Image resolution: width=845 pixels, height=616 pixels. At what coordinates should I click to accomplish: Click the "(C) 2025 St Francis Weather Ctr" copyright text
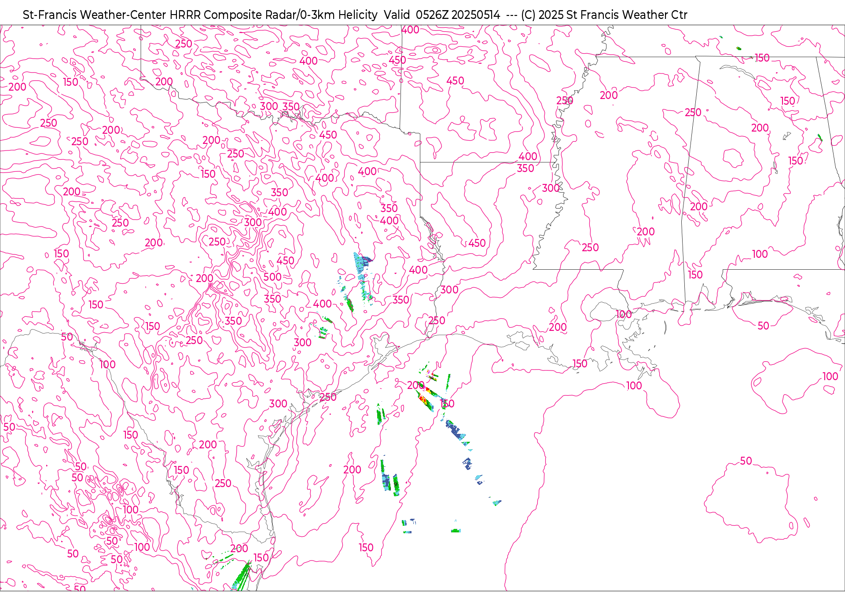(x=604, y=15)
